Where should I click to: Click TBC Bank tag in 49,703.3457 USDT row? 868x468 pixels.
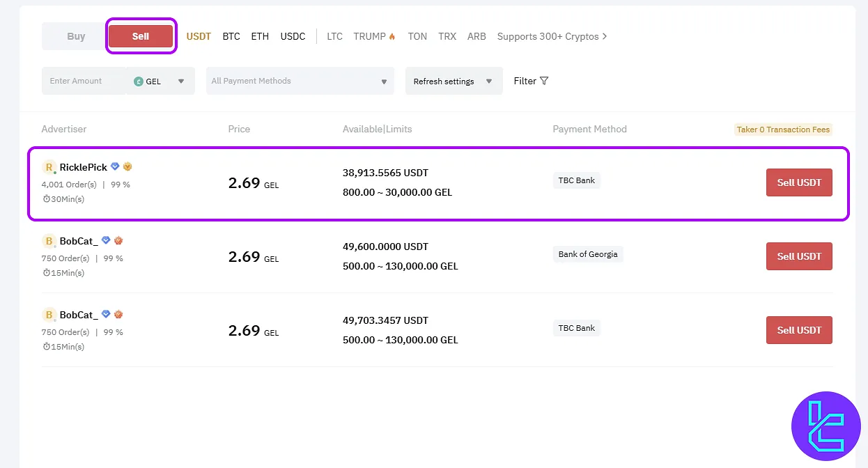click(x=577, y=328)
